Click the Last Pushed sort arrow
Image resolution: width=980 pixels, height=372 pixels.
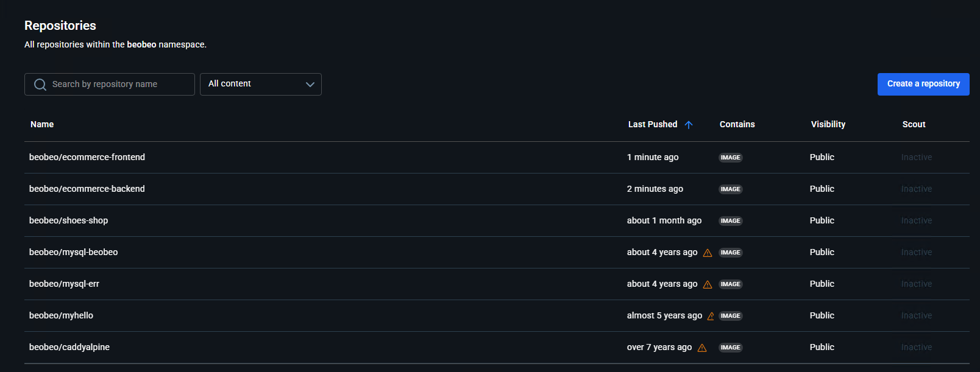click(689, 125)
